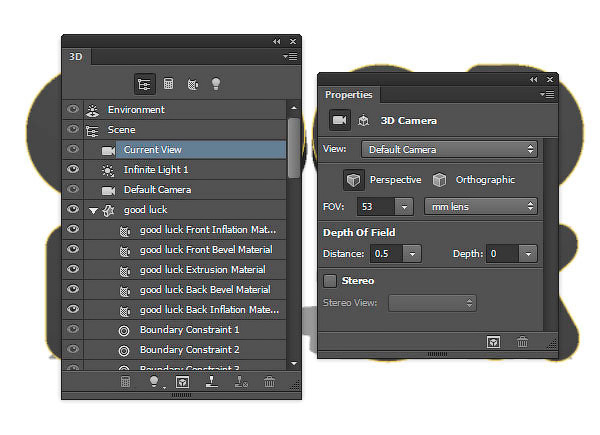600x435 pixels.
Task: Click Render icon at bottom of Properties panel
Action: pyautogui.click(x=493, y=342)
